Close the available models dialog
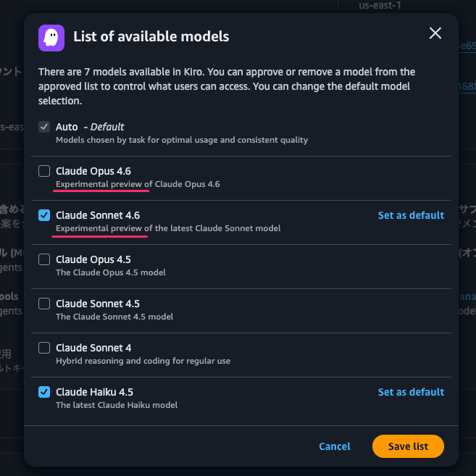Viewport: 476px width, 476px height. pos(435,33)
